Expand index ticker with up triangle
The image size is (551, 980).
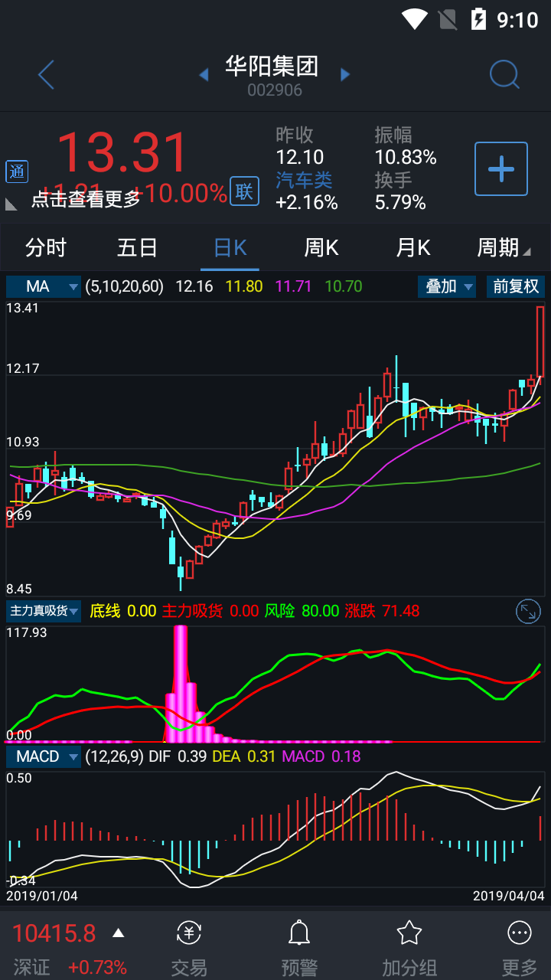[x=118, y=933]
